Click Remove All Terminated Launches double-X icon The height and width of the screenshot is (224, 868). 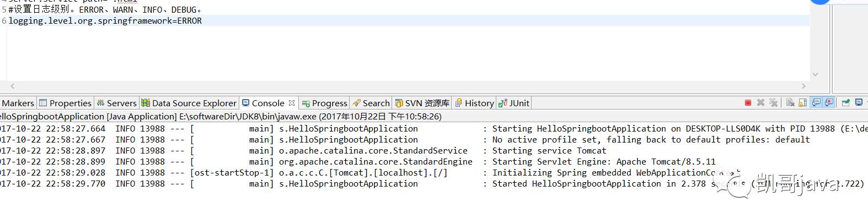point(773,102)
